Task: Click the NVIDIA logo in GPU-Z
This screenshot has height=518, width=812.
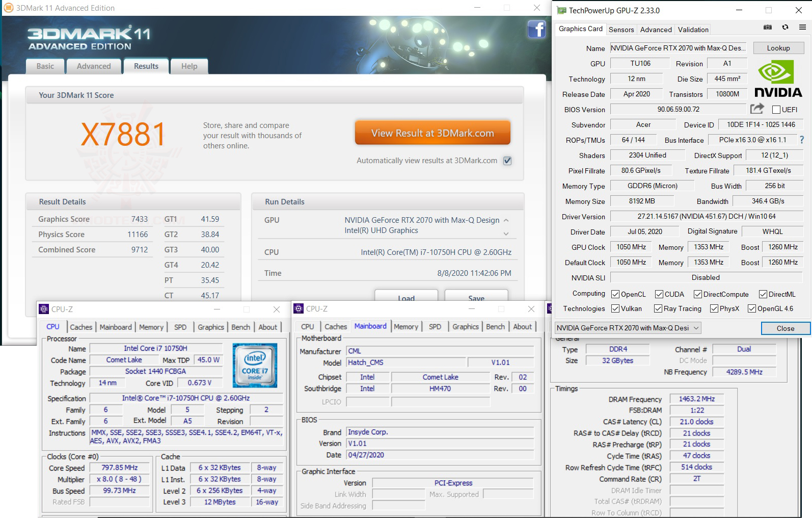Action: [x=778, y=79]
